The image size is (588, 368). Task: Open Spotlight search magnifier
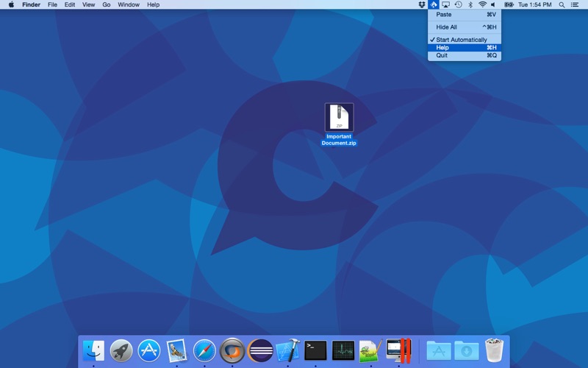coord(562,4)
